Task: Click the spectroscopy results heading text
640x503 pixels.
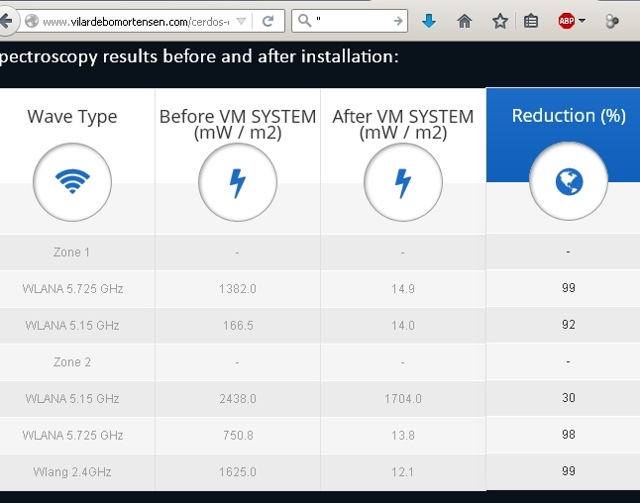Action: pos(199,57)
